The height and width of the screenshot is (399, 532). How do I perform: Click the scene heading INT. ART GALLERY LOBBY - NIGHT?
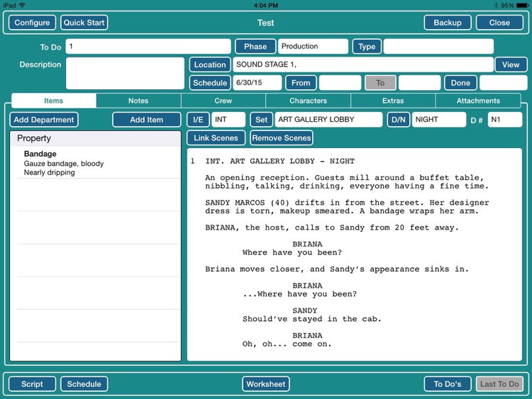click(x=280, y=162)
